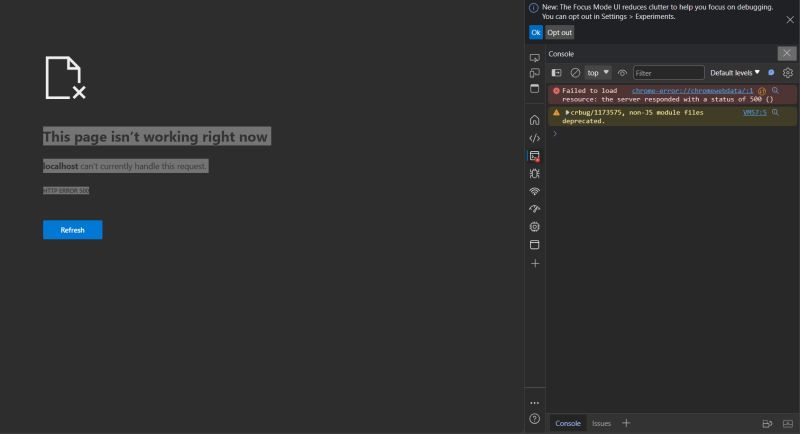This screenshot has height=434, width=800.
Task: Add more tools with activity bar plus
Action: click(535, 263)
